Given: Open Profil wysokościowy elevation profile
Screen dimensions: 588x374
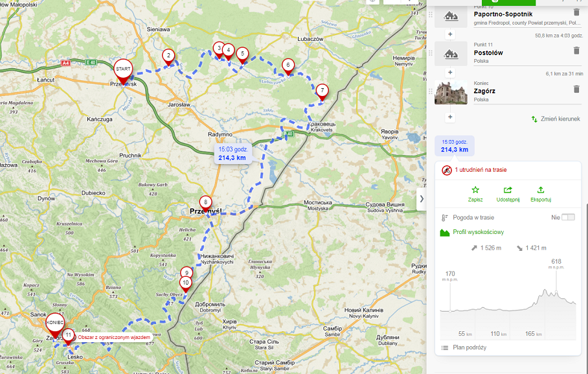Looking at the screenshot, I should click(478, 232).
